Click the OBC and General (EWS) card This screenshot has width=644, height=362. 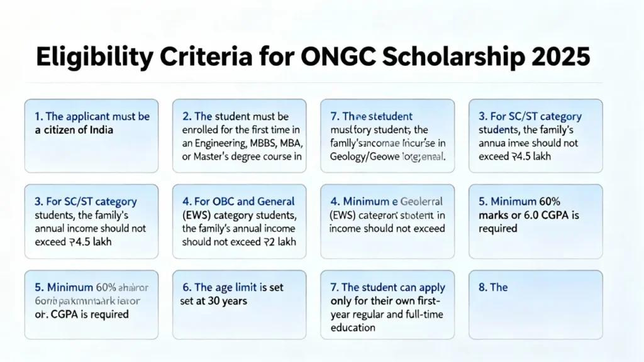pyautogui.click(x=238, y=221)
